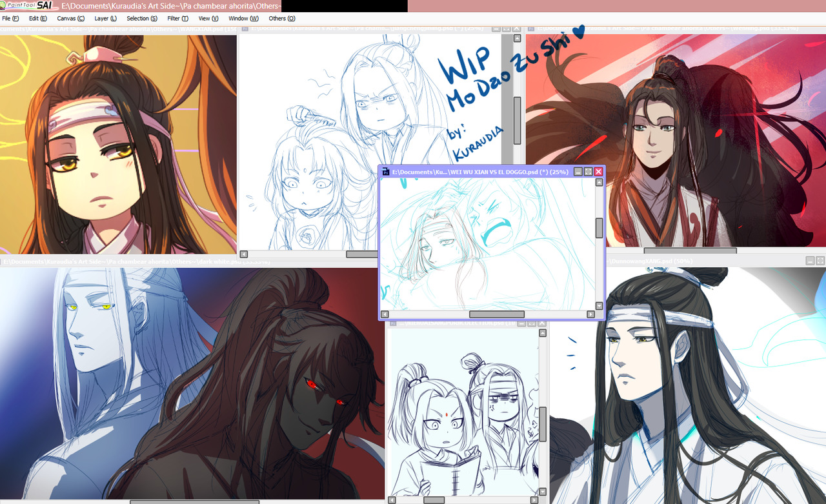The width and height of the screenshot is (826, 504).
Task: Click up arrow in the blue sketch window scrollbar
Action: pos(518,38)
